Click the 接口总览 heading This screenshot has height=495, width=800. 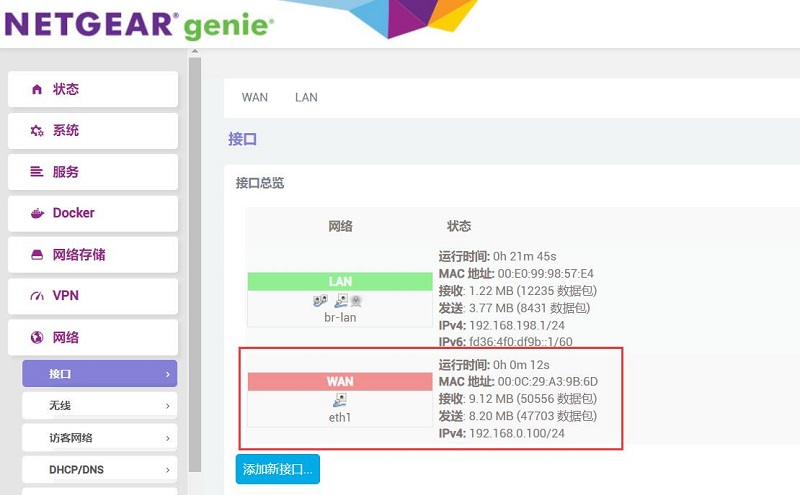point(260,183)
